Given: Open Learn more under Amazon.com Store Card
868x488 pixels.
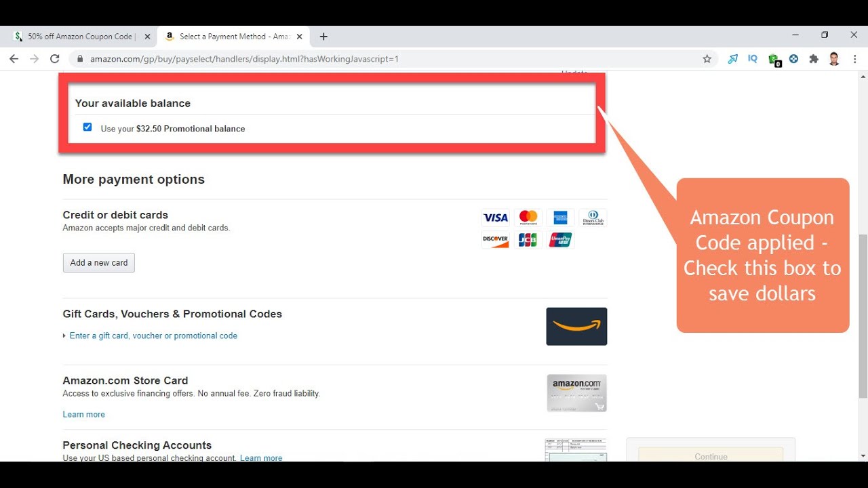Looking at the screenshot, I should pyautogui.click(x=84, y=414).
